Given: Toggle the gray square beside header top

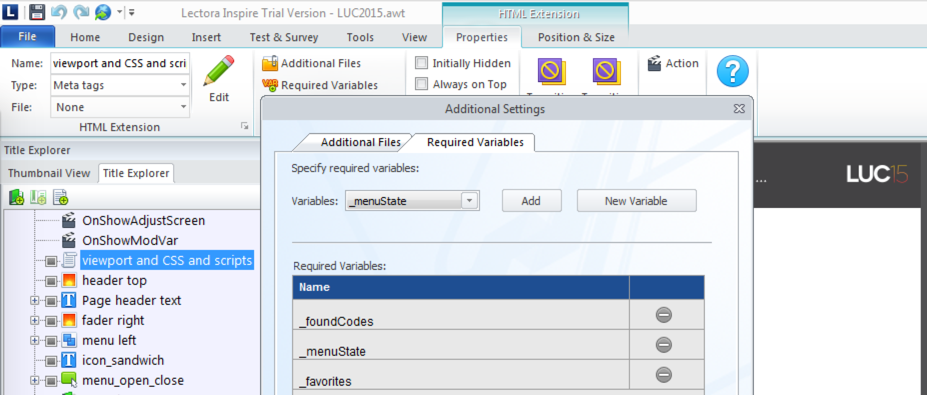Looking at the screenshot, I should tap(51, 281).
